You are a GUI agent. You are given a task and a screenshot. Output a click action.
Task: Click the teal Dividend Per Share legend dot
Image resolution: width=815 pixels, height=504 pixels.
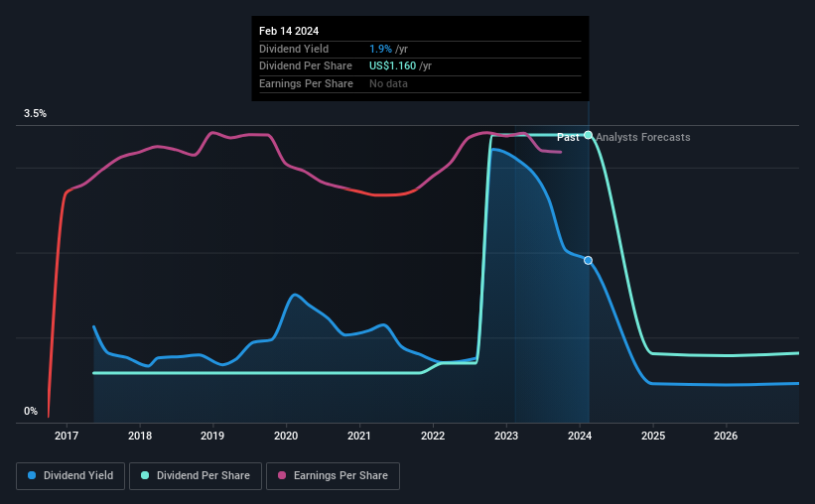[145, 475]
